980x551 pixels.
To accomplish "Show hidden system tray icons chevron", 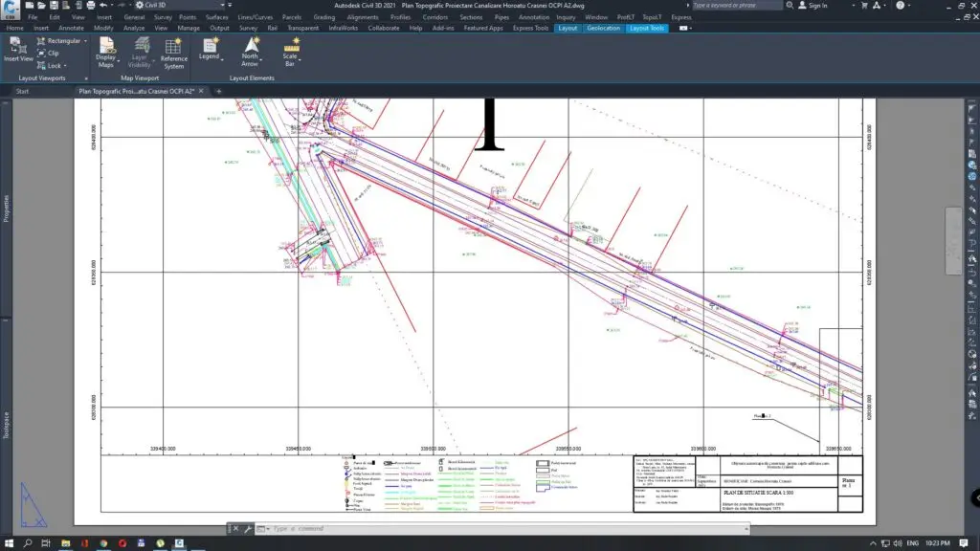I will [x=873, y=543].
